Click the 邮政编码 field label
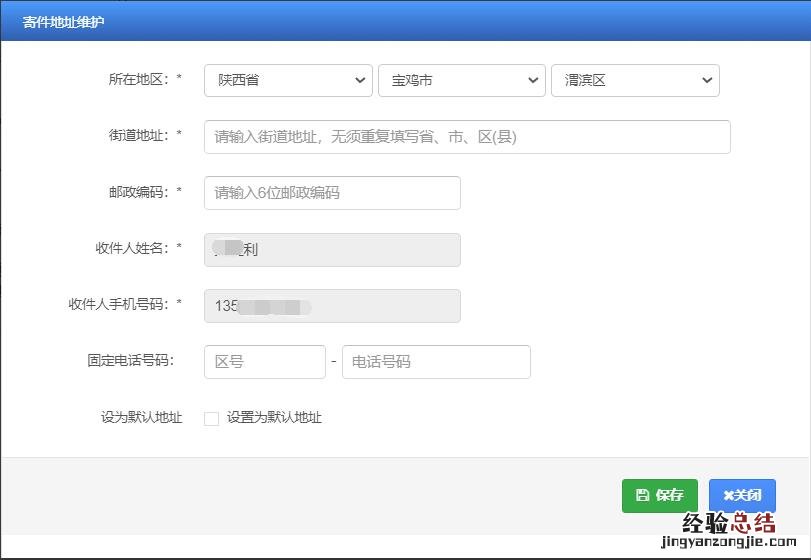 pyautogui.click(x=139, y=192)
